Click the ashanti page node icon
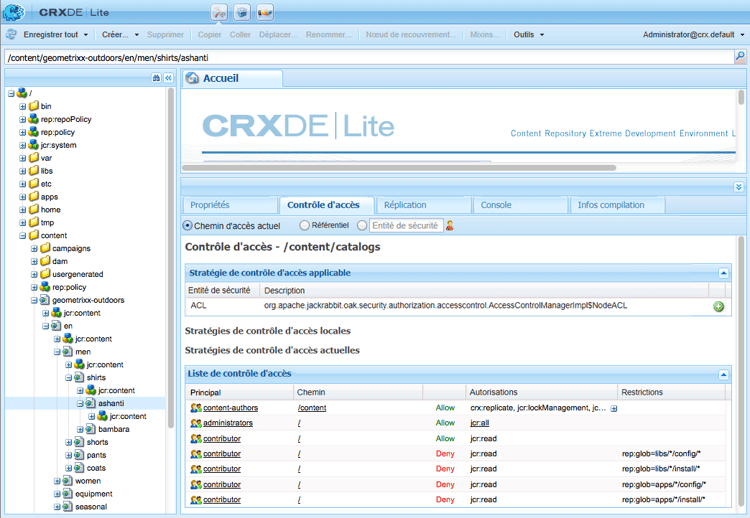750x518 pixels. coord(90,403)
